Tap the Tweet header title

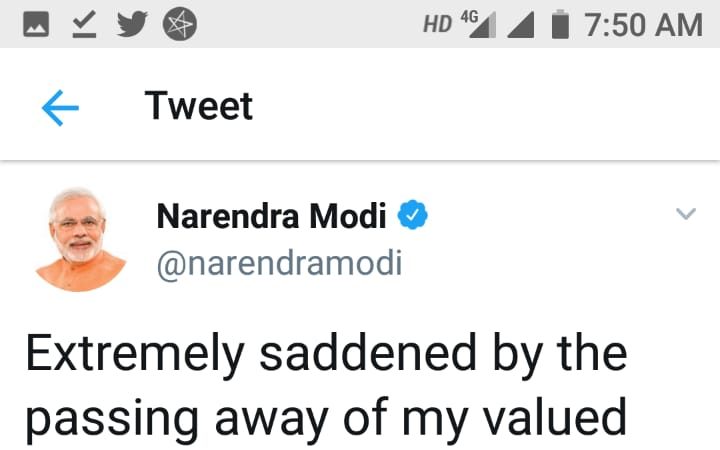tap(199, 106)
